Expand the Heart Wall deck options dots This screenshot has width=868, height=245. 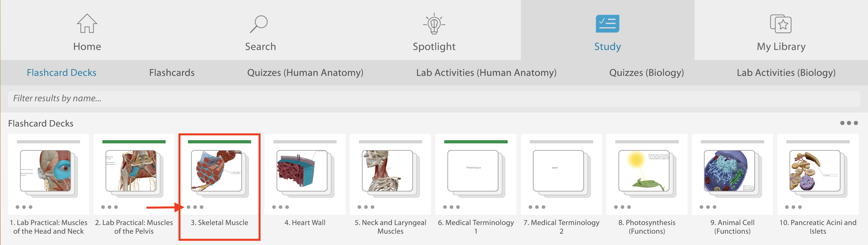point(280,207)
